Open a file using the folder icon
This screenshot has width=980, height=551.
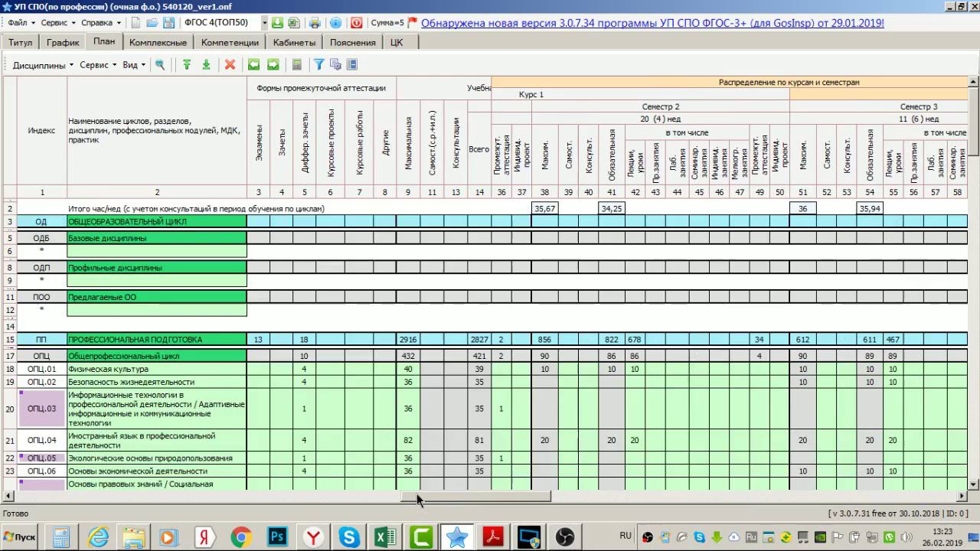(x=152, y=23)
